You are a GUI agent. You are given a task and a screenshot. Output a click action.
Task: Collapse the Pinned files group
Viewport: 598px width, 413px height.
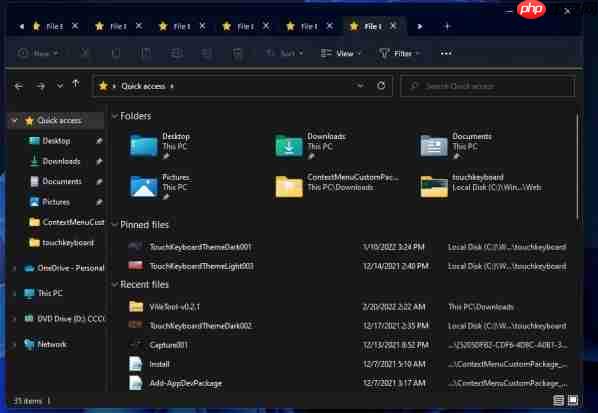(x=114, y=225)
